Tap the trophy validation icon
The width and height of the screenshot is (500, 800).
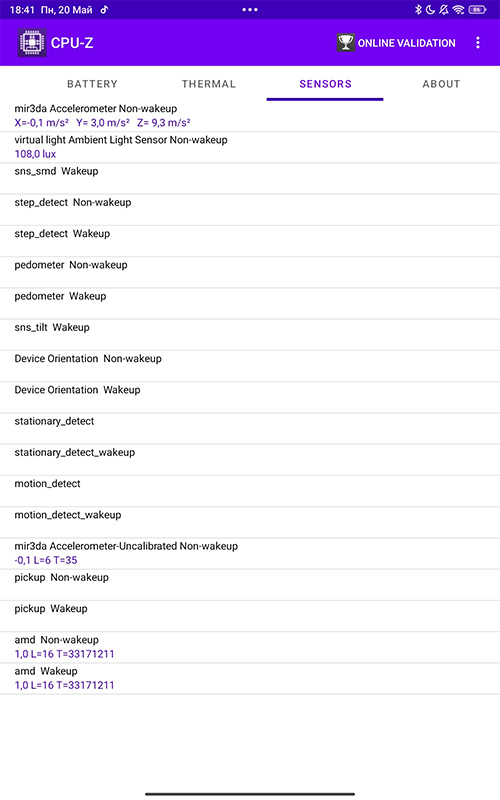(345, 43)
